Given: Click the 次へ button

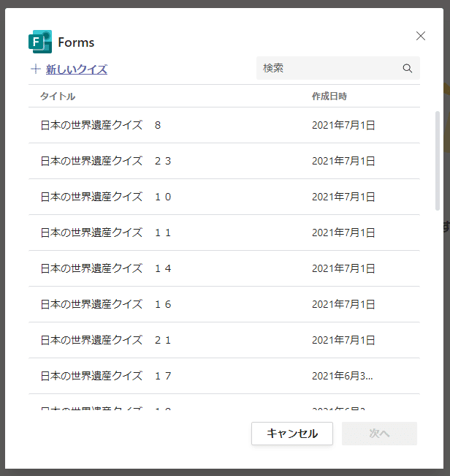Looking at the screenshot, I should pos(379,433).
